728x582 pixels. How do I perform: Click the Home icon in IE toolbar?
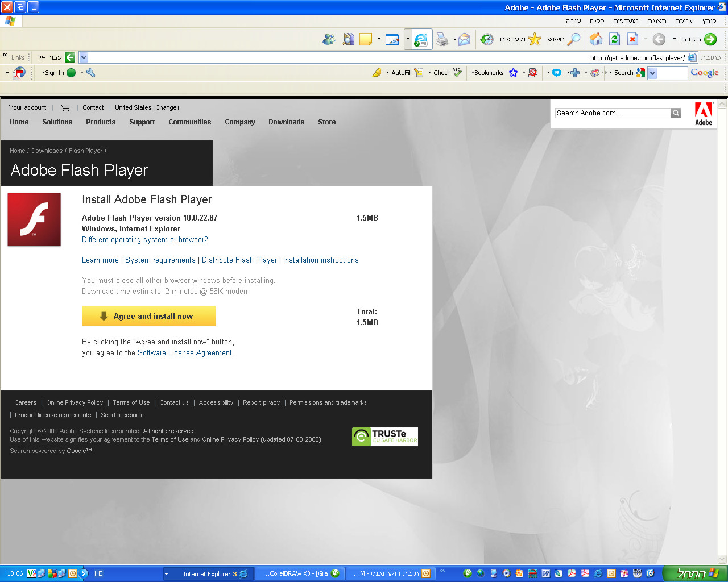tap(596, 39)
